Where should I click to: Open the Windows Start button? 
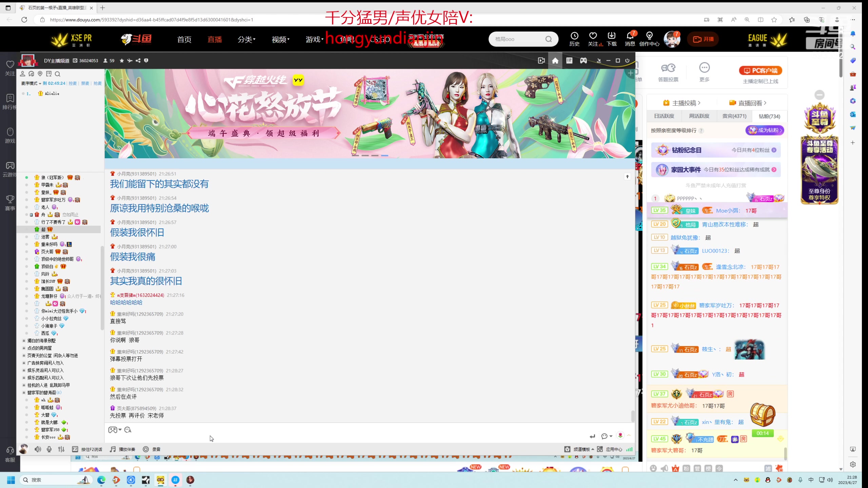11,480
